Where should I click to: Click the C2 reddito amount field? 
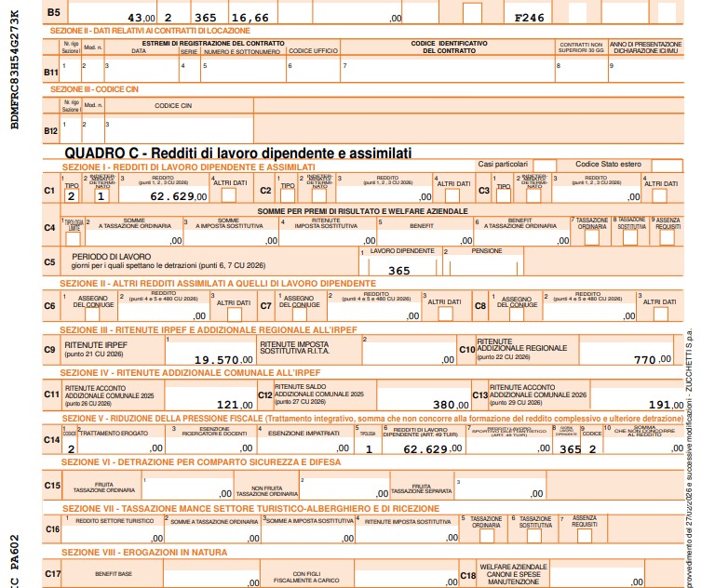pos(384,194)
